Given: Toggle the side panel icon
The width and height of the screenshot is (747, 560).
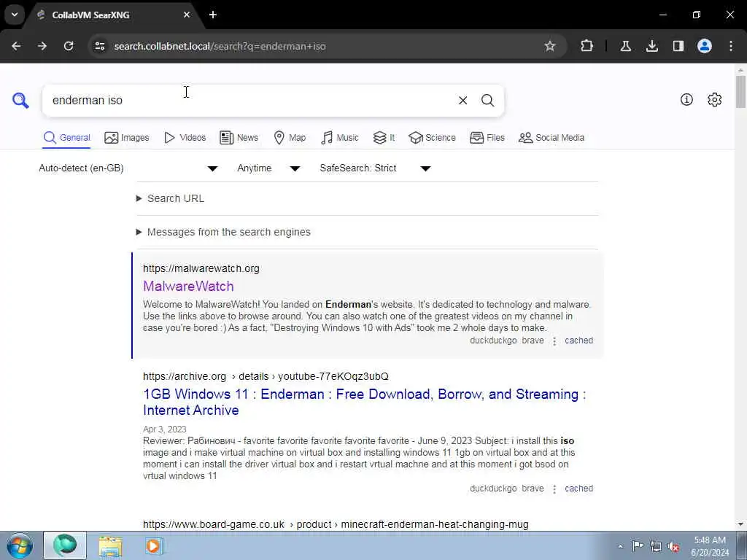Looking at the screenshot, I should [x=678, y=46].
